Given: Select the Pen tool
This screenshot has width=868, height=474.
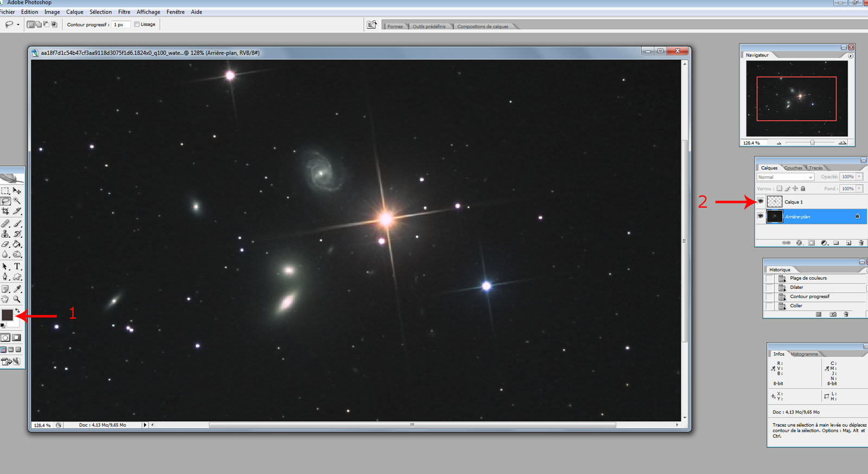Looking at the screenshot, I should click(5, 277).
